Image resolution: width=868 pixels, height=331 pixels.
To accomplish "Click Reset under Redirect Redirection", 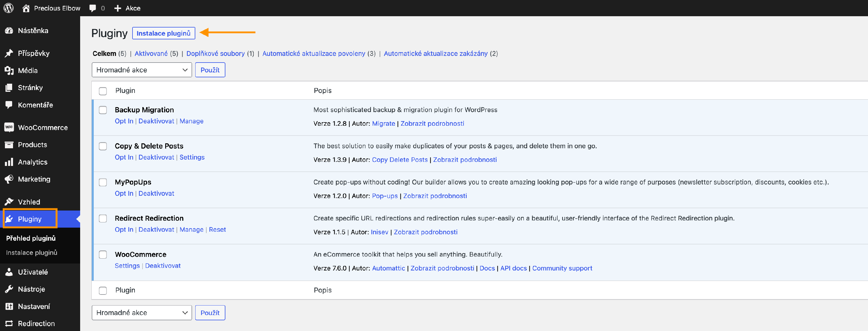I will 217,229.
